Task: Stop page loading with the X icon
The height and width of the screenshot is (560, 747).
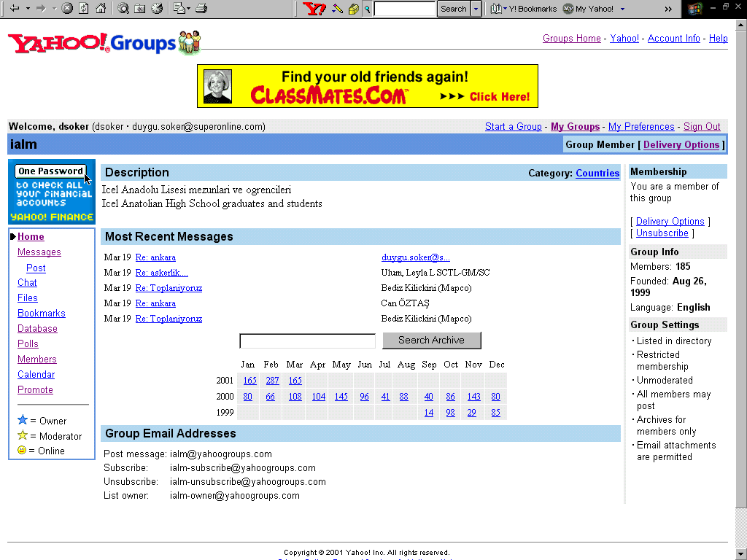Action: click(67, 8)
